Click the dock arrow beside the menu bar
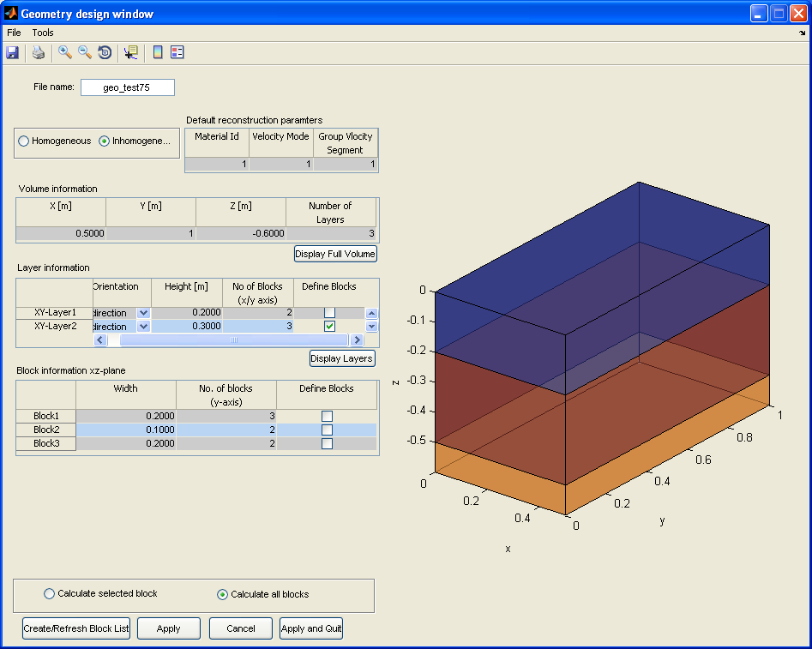Viewport: 812px width, 649px height. click(803, 33)
